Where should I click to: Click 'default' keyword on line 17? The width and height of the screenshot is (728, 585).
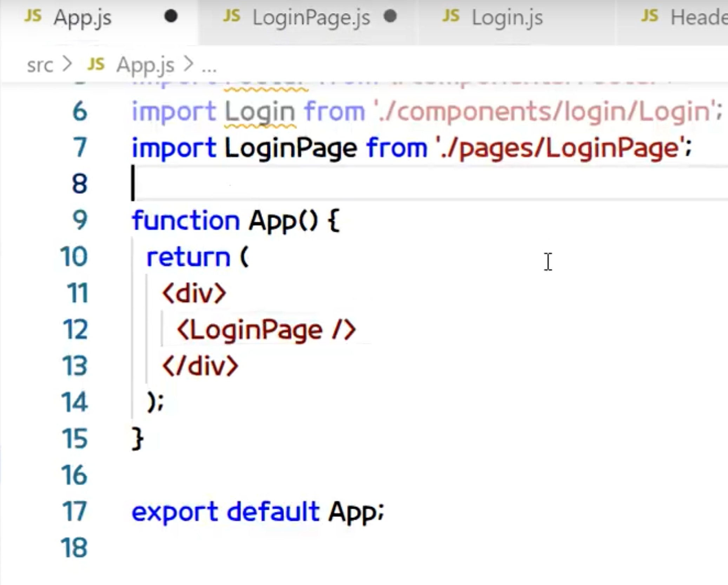click(x=273, y=511)
